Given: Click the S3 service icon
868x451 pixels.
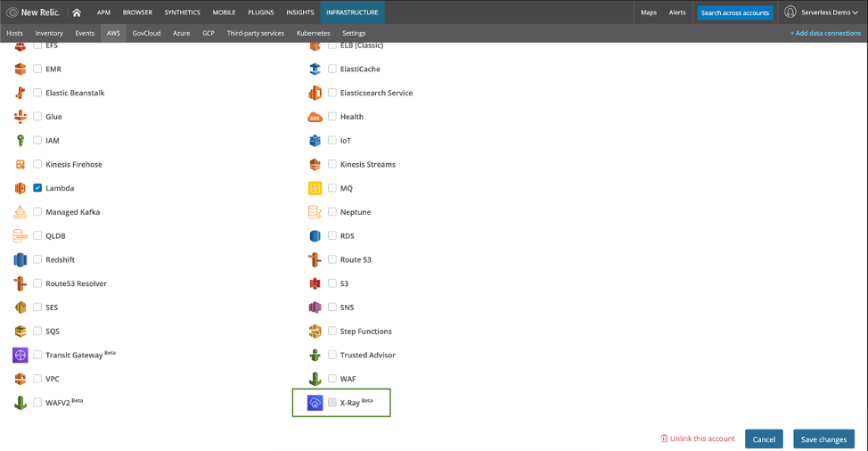Looking at the screenshot, I should (315, 283).
